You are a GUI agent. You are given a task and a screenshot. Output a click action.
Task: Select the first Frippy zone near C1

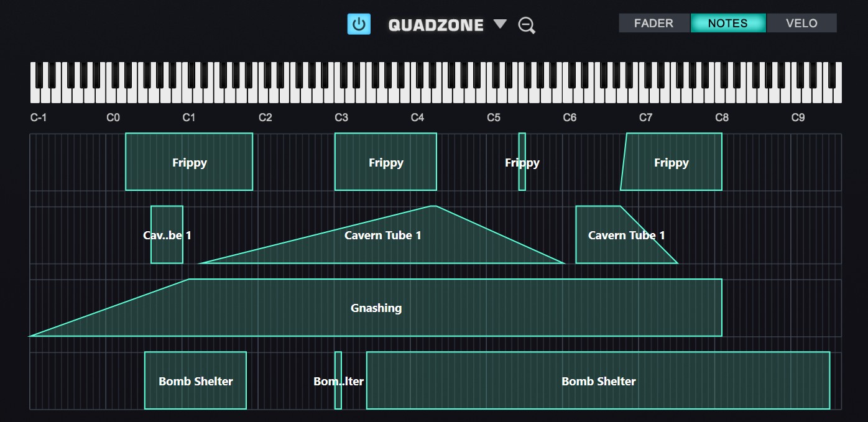pos(189,162)
